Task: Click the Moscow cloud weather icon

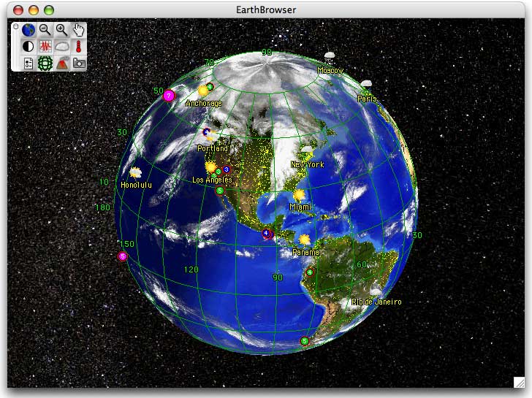Action: (x=330, y=56)
